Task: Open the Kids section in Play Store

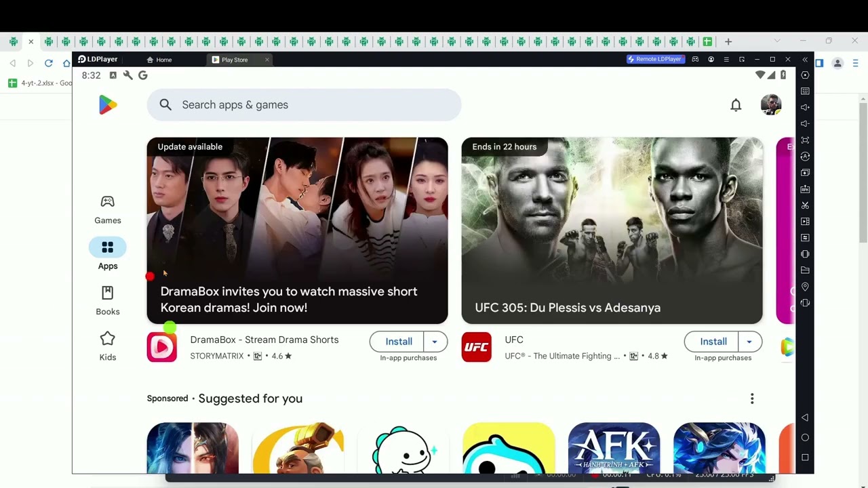Action: click(107, 346)
